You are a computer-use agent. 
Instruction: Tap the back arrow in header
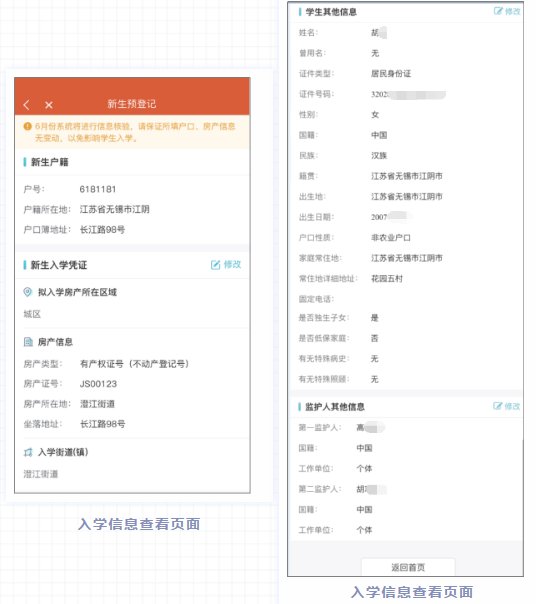[x=27, y=104]
